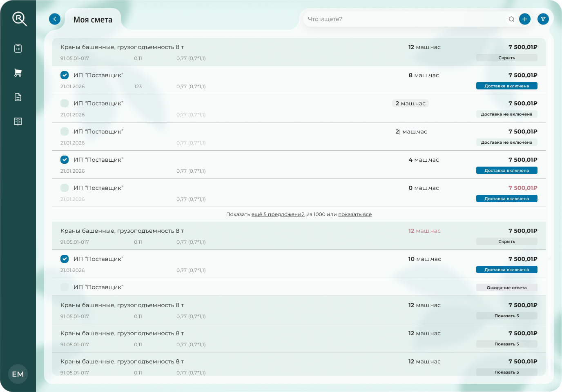
Task: Collapse the second group with Скрыть
Action: pyautogui.click(x=506, y=242)
